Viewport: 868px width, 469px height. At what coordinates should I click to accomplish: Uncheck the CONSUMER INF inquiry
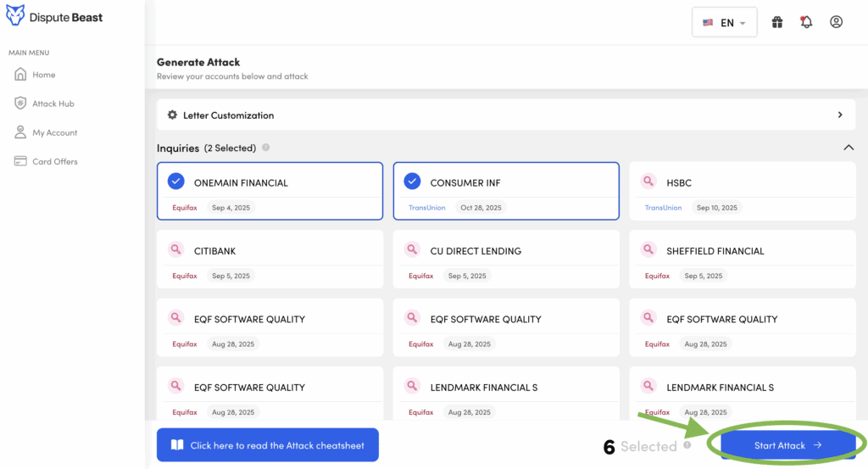pos(412,181)
